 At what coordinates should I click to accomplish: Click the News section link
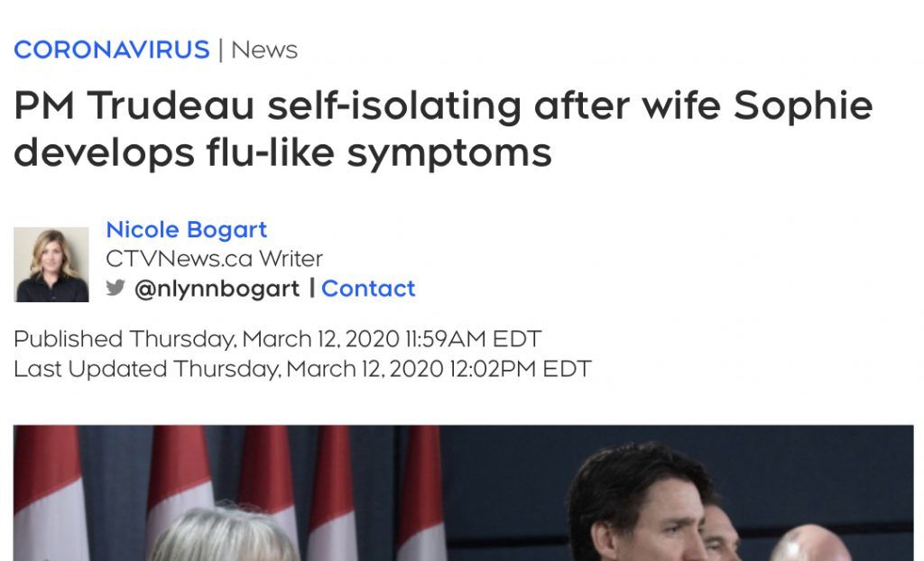tap(264, 50)
